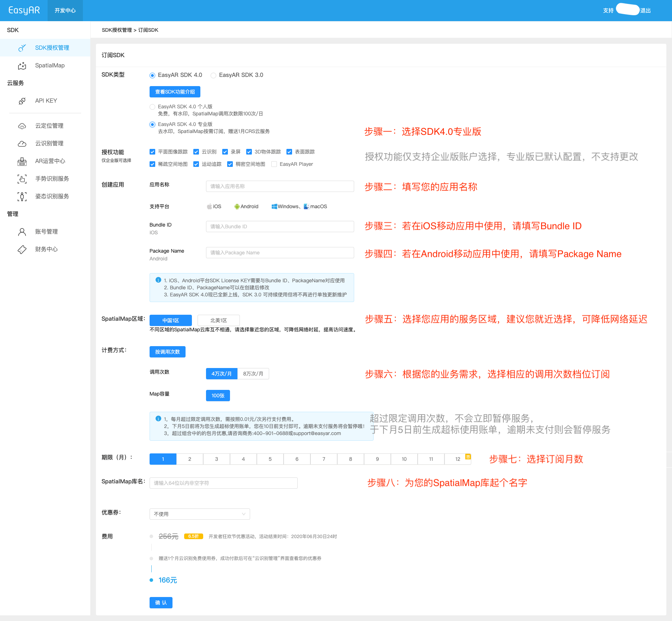Viewport: 672px width, 621px height.
Task: Click the 账号管理 person icon
Action: click(x=22, y=232)
